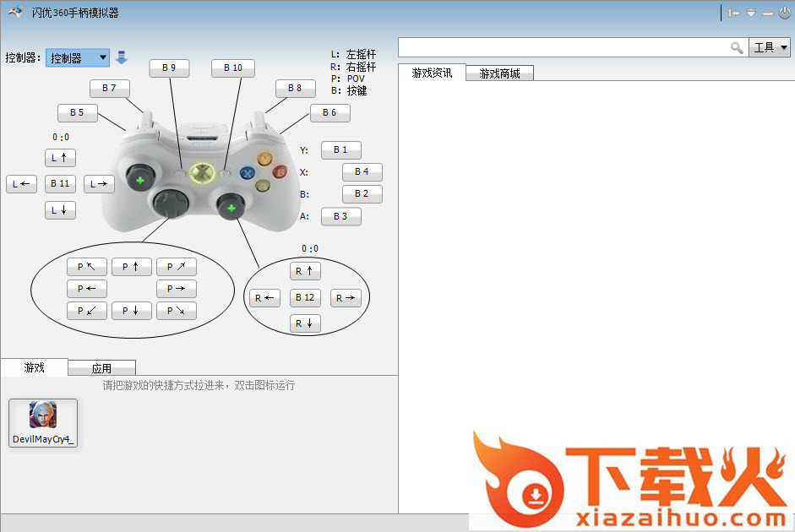Image resolution: width=795 pixels, height=532 pixels.
Task: Click the B 1 button for Y
Action: pyautogui.click(x=340, y=149)
